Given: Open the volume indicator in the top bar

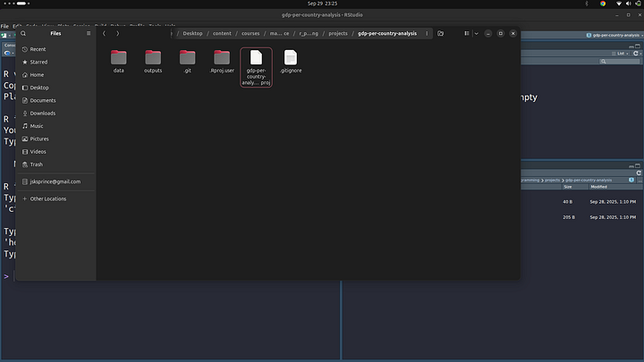Looking at the screenshot, I should pyautogui.click(x=628, y=4).
